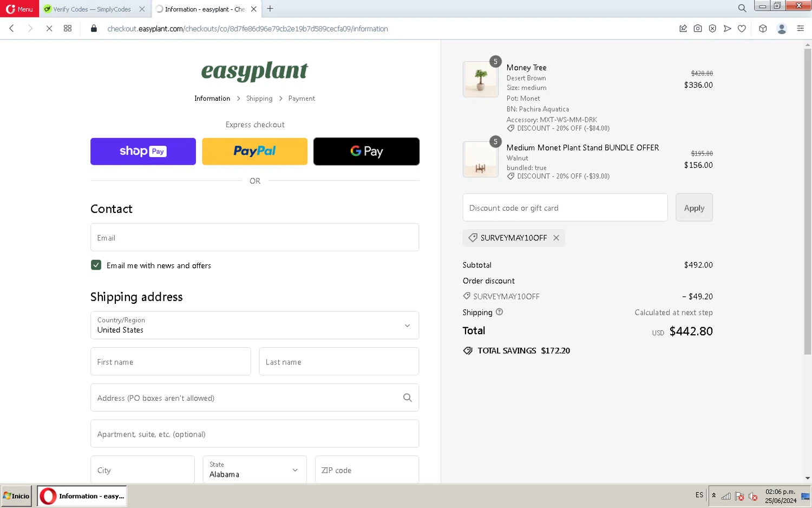Toggle Email me with news and offers

96,265
